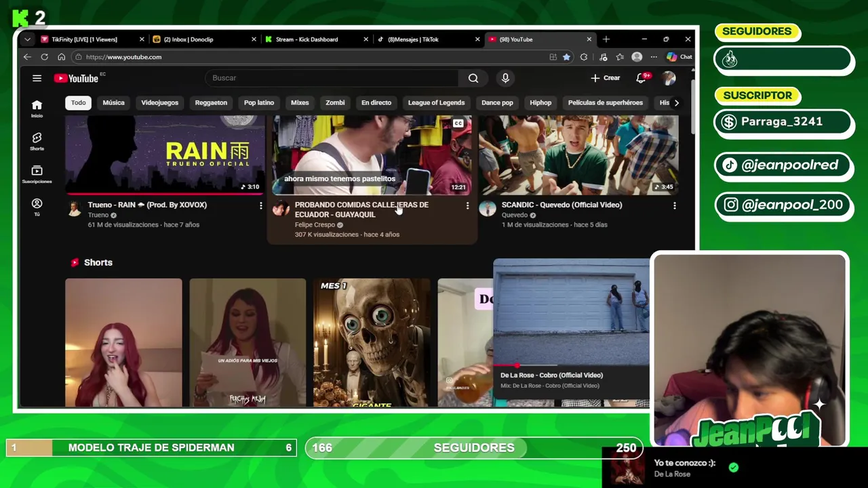
Task: Click the browser back arrow
Action: (x=27, y=57)
